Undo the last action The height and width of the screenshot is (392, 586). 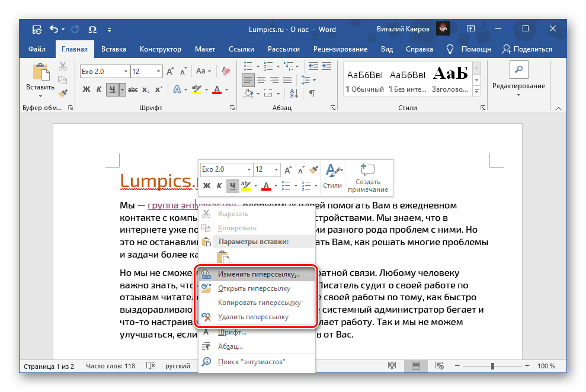[x=54, y=29]
